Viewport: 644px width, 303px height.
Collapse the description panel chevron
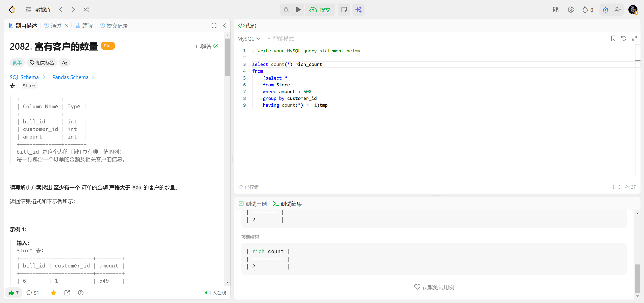224,25
